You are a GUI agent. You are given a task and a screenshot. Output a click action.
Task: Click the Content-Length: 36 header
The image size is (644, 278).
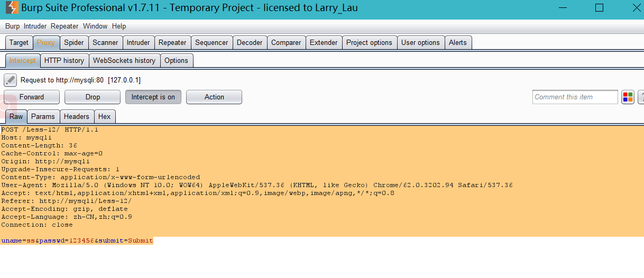point(39,145)
